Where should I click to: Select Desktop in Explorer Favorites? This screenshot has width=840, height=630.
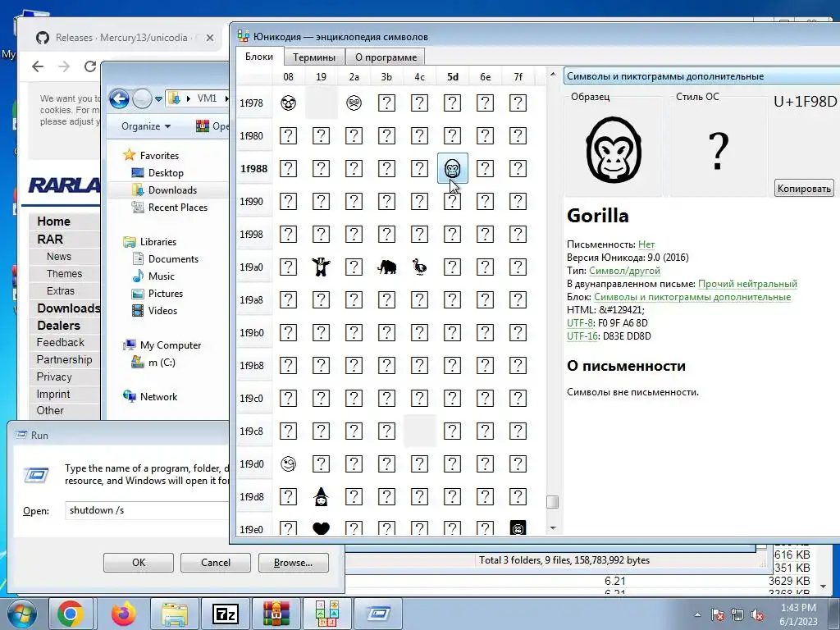[x=166, y=173]
